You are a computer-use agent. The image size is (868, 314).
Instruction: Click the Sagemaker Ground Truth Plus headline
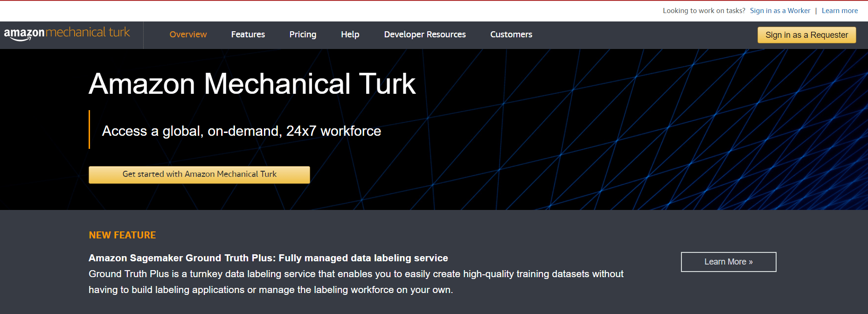(x=268, y=258)
